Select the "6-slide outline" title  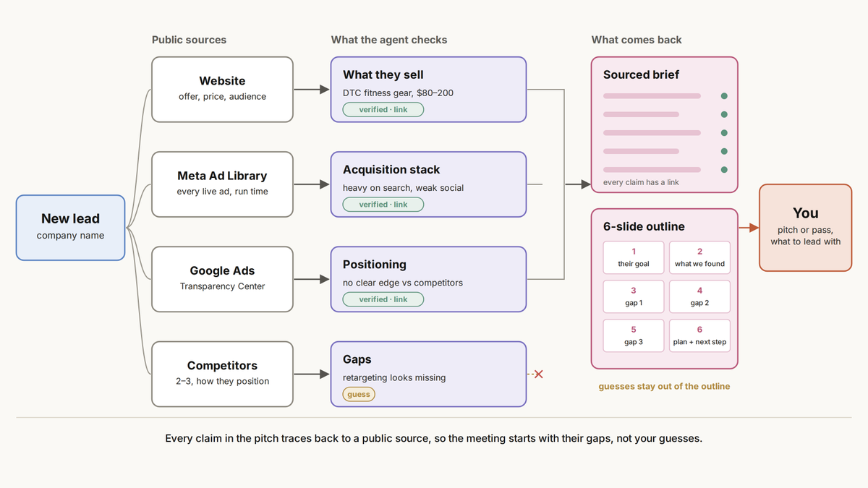[644, 226]
